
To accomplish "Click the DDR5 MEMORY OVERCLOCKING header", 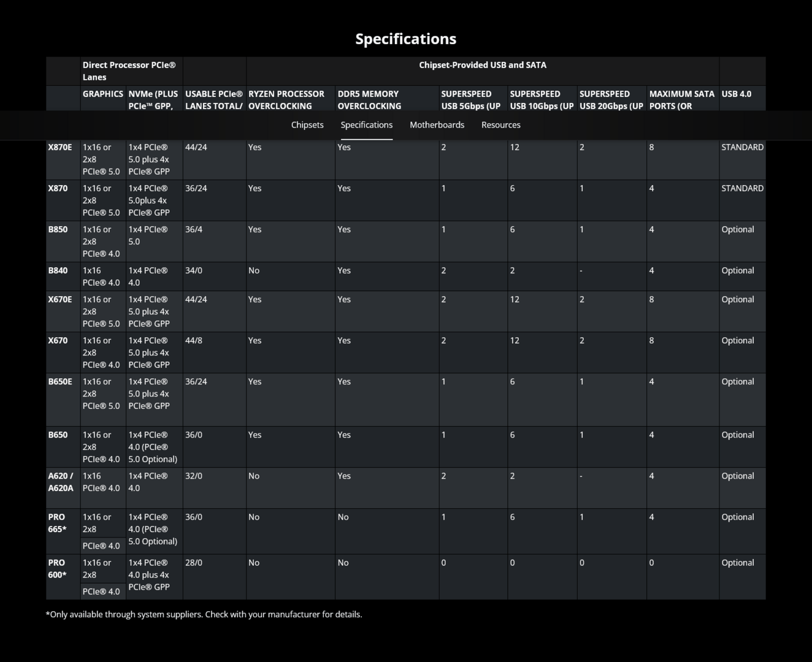I will pyautogui.click(x=369, y=100).
